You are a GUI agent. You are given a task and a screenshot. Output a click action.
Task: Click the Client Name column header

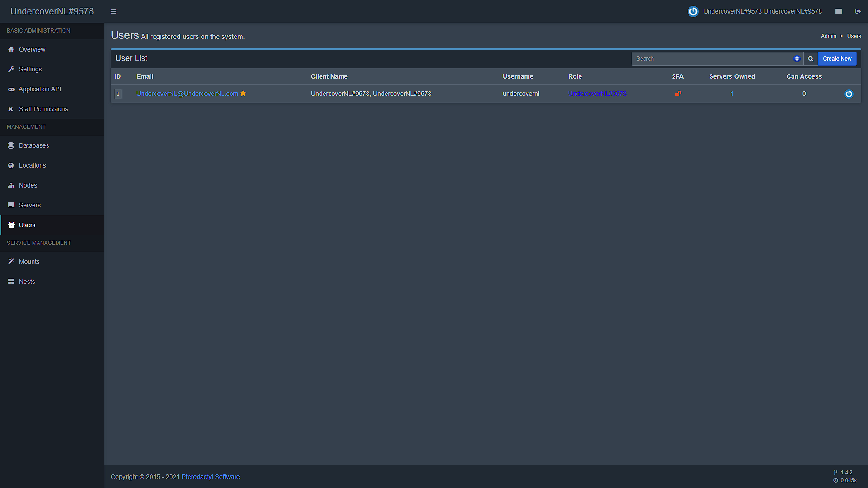(x=329, y=76)
